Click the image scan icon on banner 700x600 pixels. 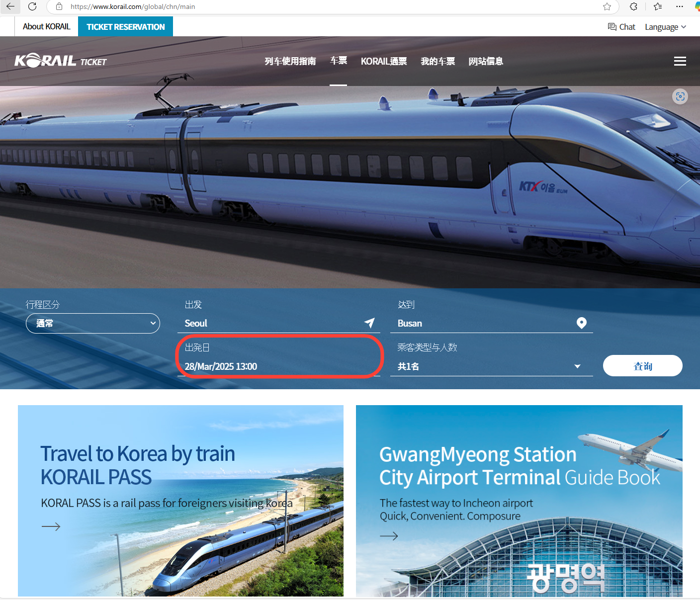pos(680,96)
